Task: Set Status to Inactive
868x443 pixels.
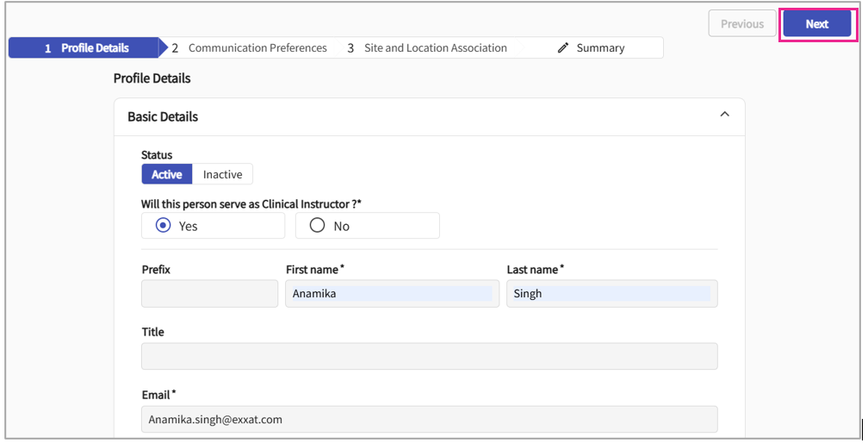Action: (x=222, y=174)
